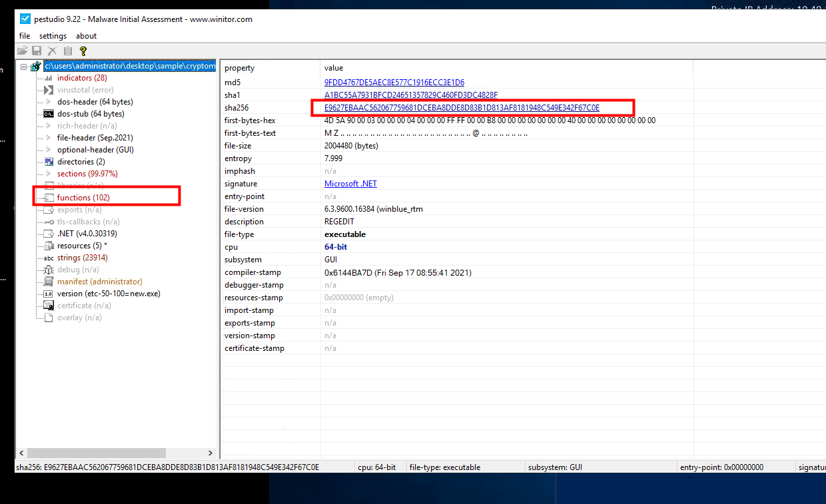The width and height of the screenshot is (826, 504).
Task: Expand the dos-header (64 bytes) arrow
Action: pyautogui.click(x=48, y=102)
